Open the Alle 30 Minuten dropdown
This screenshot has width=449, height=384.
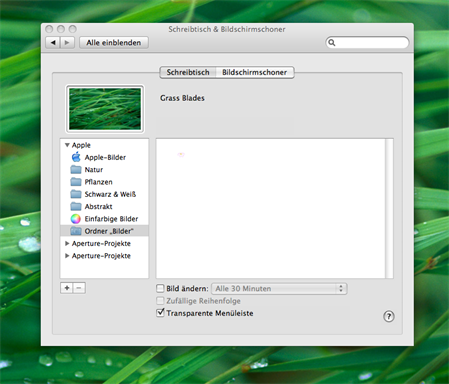point(279,289)
